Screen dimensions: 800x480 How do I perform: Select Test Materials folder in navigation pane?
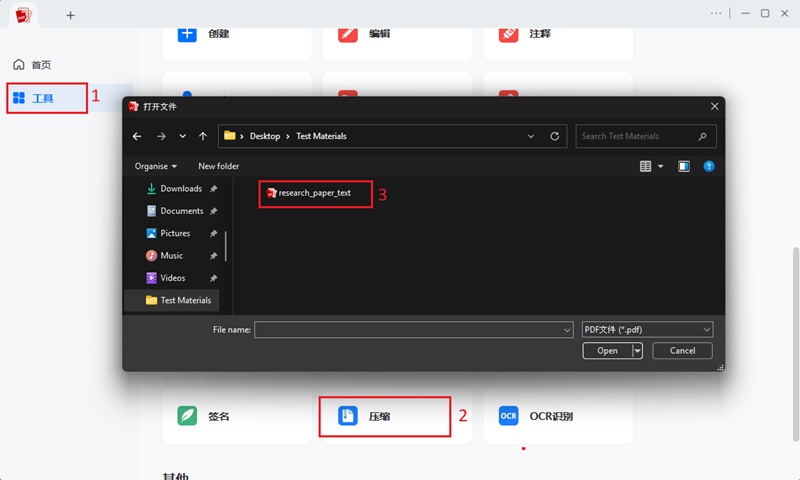tap(172, 300)
